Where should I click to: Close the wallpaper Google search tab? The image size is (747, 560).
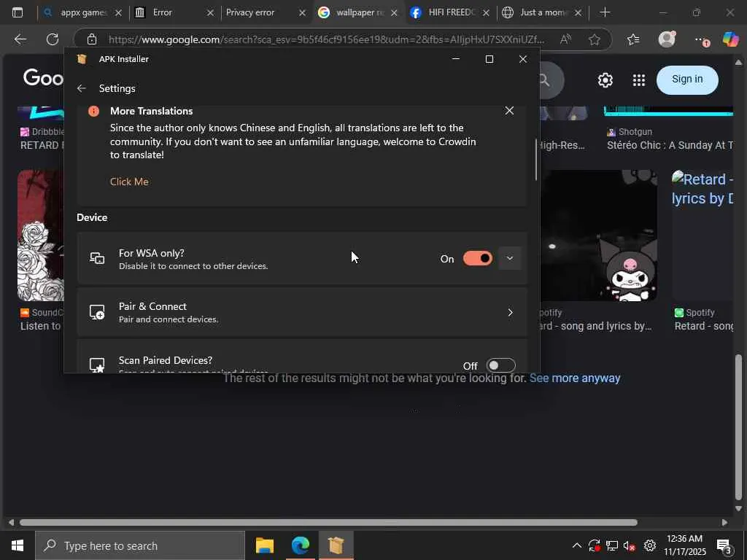pyautogui.click(x=394, y=13)
